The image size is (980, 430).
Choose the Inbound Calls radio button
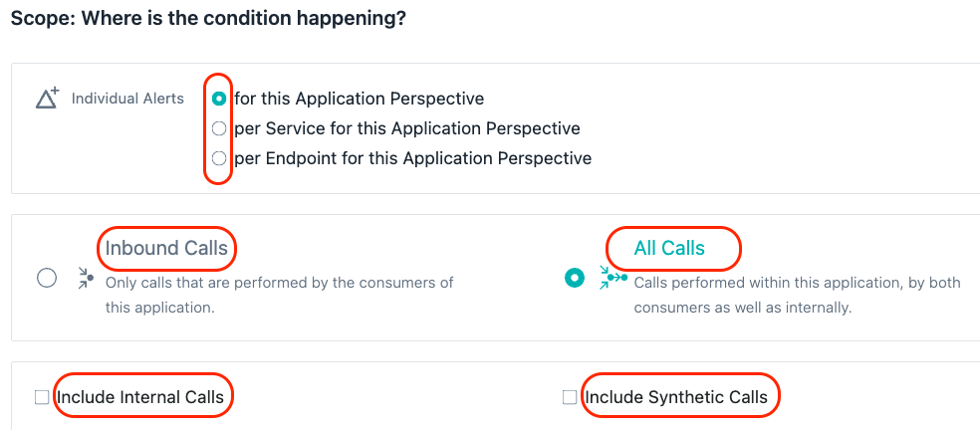click(x=47, y=278)
